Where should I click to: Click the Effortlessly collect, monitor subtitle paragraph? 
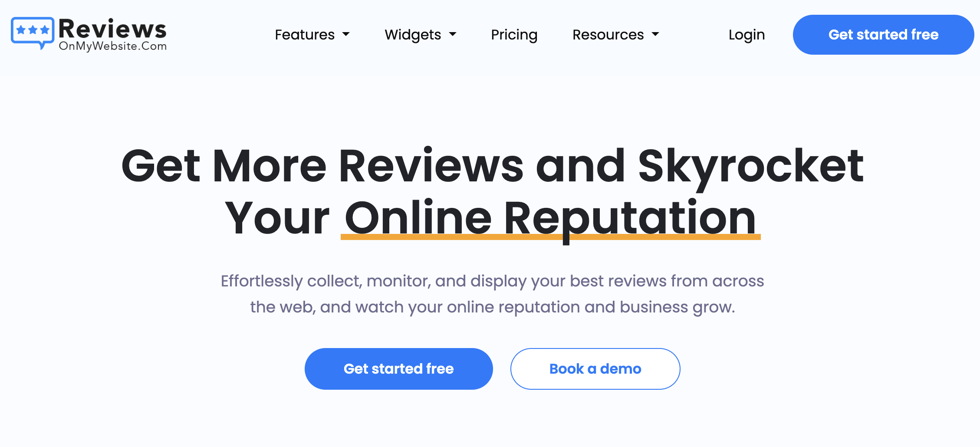(x=492, y=294)
